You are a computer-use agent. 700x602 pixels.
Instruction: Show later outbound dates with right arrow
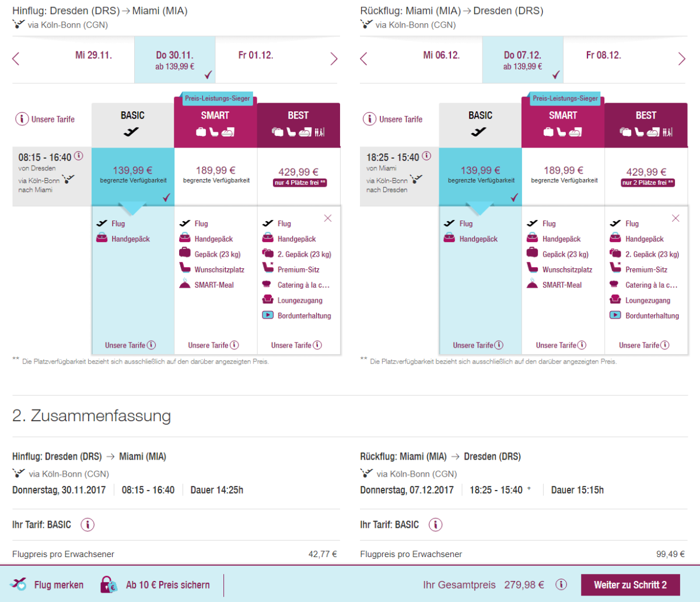(334, 59)
